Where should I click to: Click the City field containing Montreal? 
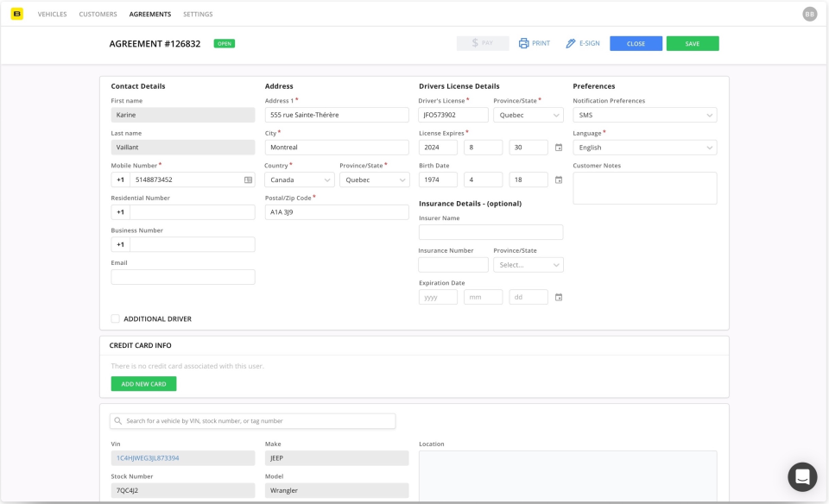(x=336, y=148)
